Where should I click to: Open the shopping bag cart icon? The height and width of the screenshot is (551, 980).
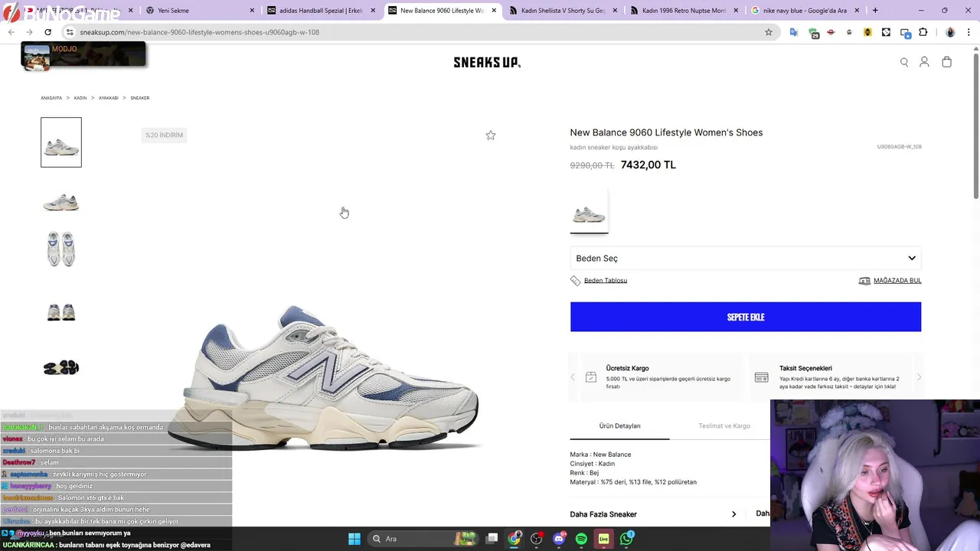point(946,62)
